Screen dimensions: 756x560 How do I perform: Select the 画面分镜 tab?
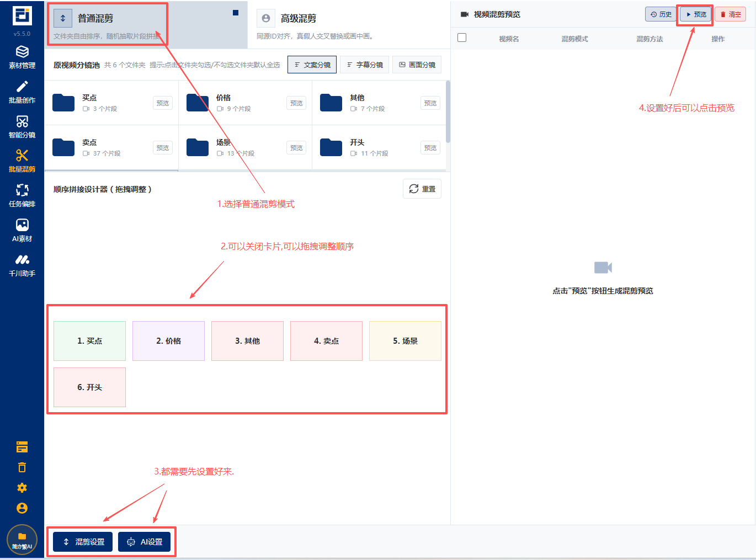click(x=417, y=65)
